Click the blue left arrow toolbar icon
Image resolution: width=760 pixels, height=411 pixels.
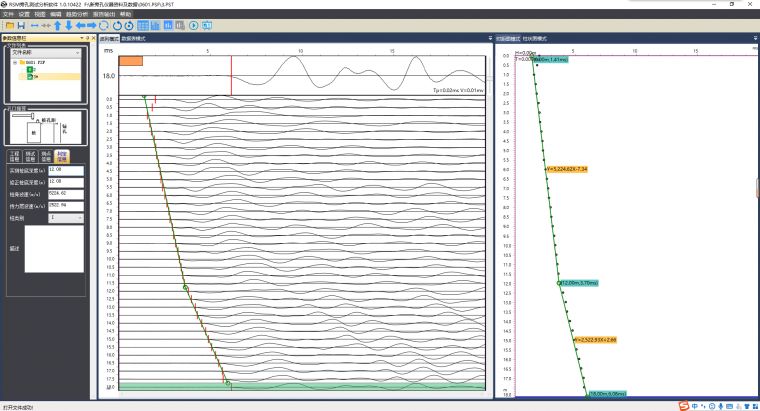tap(82, 25)
